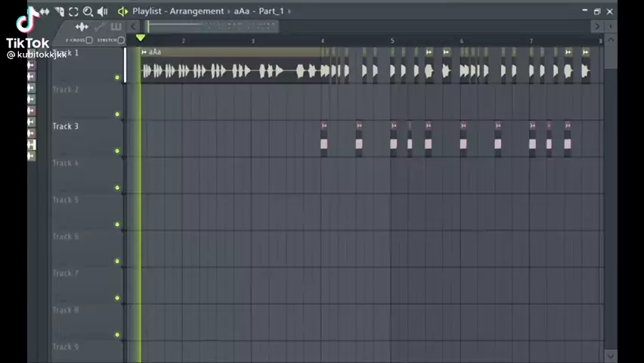Select the long aAa audio clip on Track 1

click(231, 66)
